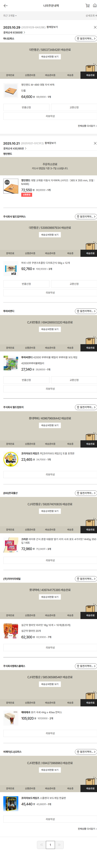The height and width of the screenshot is (868, 97).
Task: Open the shopping cart icon
Action: click(x=88, y=6)
